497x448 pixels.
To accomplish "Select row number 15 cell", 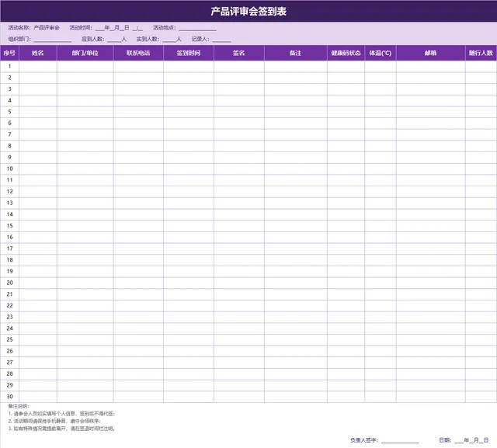I will pyautogui.click(x=9, y=226).
